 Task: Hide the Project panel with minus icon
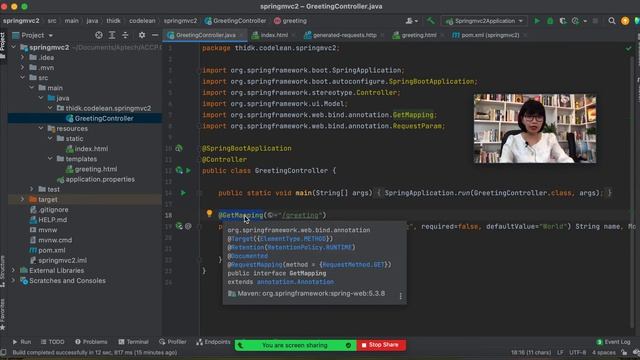(155, 35)
